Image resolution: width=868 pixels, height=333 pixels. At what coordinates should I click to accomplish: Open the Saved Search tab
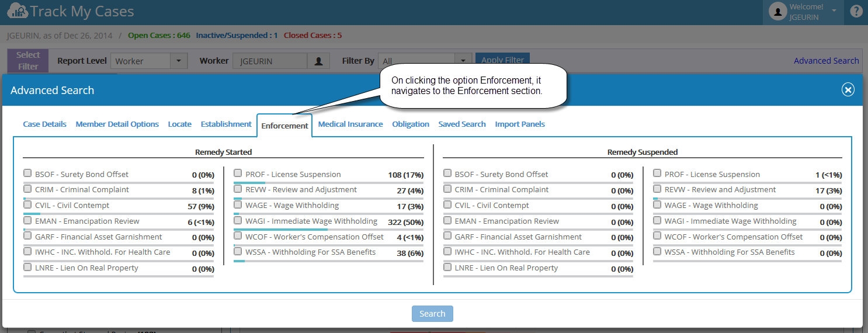462,124
